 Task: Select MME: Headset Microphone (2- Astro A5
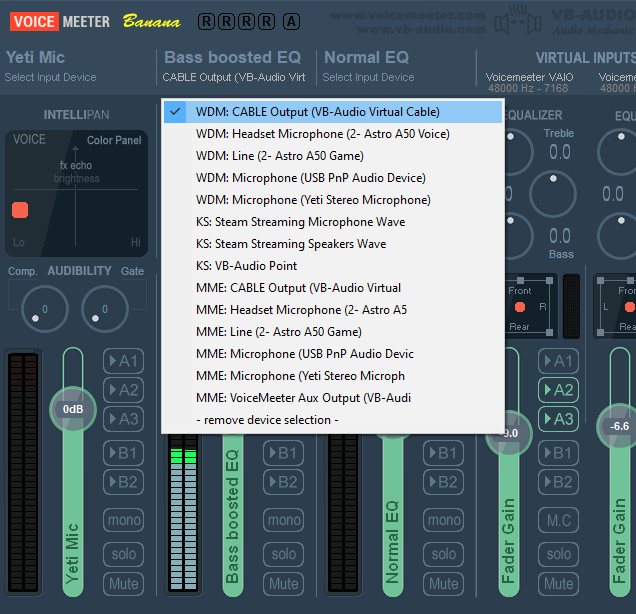[333, 310]
